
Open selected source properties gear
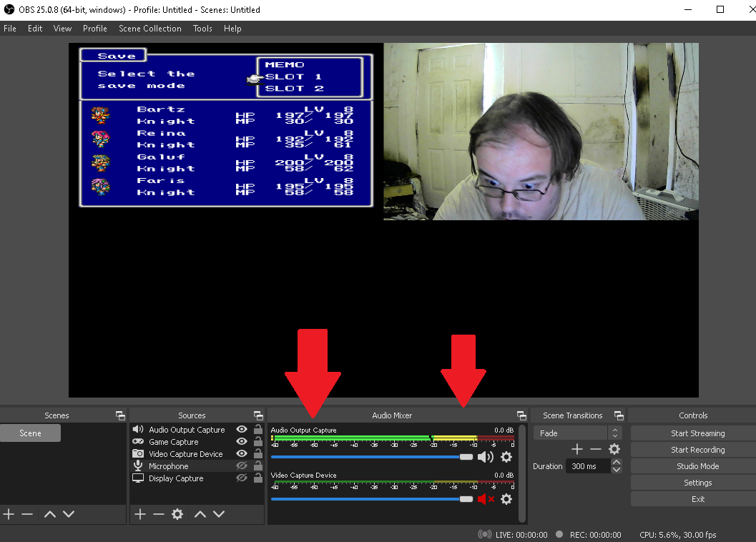[x=177, y=514]
